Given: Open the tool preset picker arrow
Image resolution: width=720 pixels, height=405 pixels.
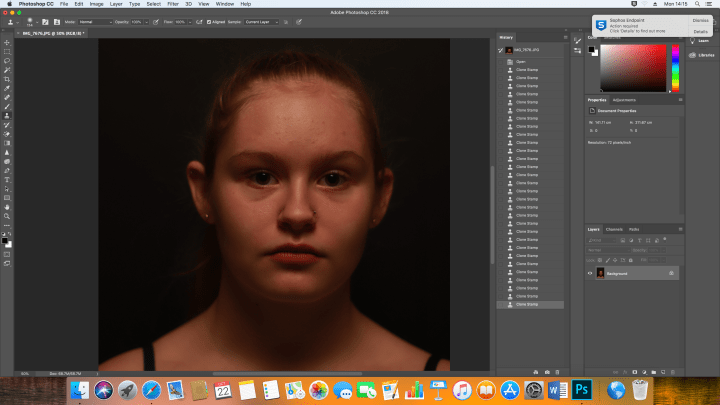Looking at the screenshot, I should pos(18,22).
